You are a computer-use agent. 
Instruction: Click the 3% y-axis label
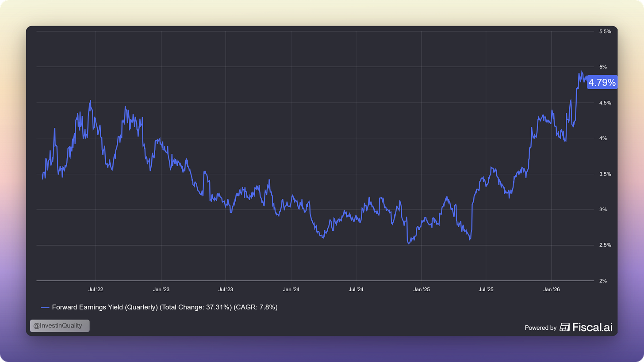point(603,210)
